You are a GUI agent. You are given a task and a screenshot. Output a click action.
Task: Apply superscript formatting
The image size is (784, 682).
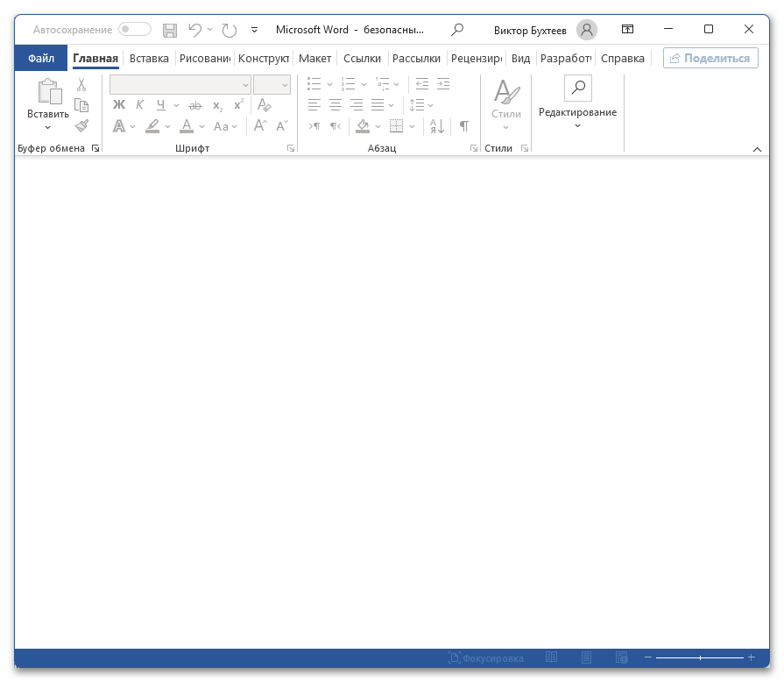click(x=237, y=105)
